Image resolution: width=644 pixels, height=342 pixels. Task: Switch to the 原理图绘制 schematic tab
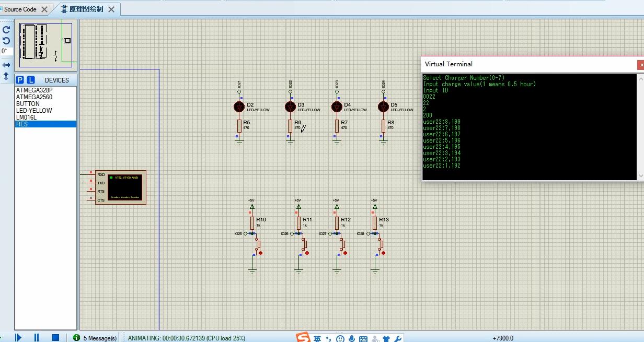point(86,9)
